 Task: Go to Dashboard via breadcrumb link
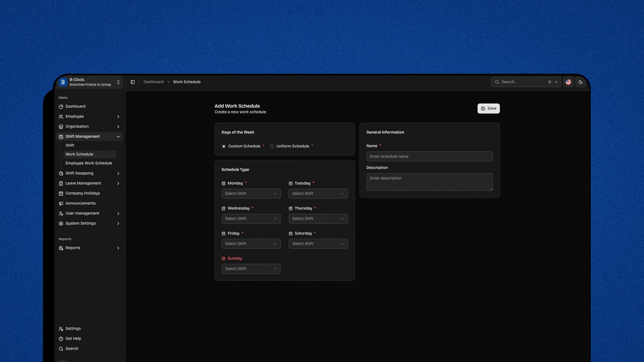click(153, 82)
